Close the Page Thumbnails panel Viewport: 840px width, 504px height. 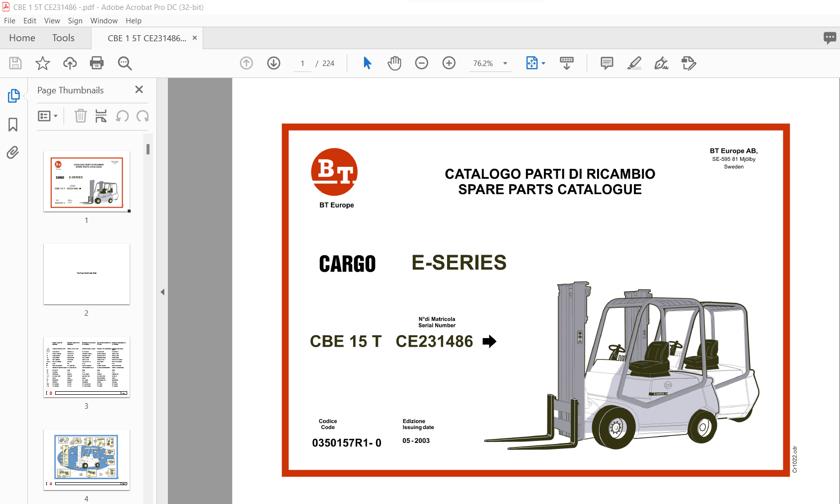[139, 89]
